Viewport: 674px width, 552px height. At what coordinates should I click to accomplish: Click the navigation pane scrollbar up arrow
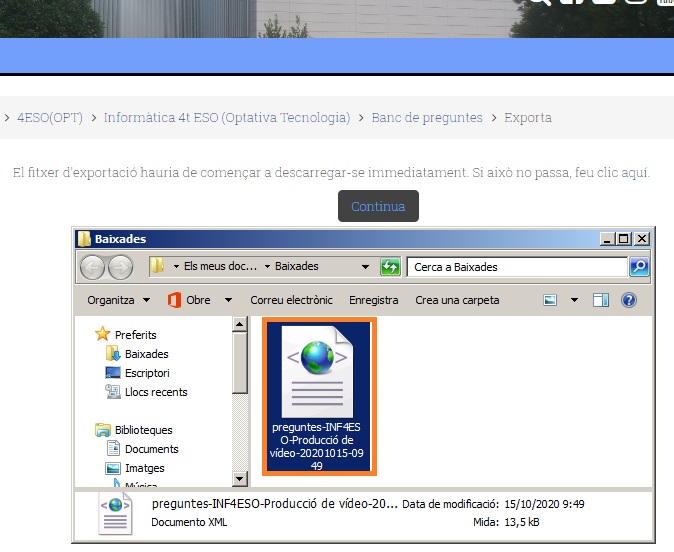[x=239, y=324]
